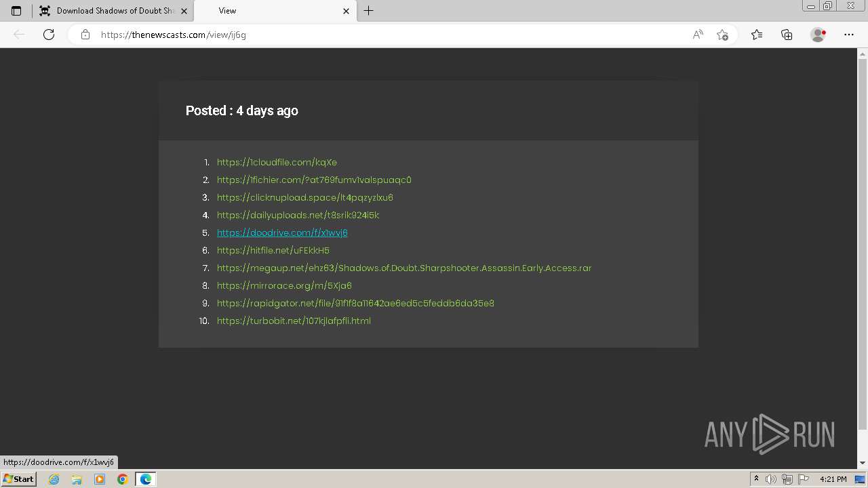Click the scrollbar down arrow
868x488 pixels.
[x=863, y=463]
